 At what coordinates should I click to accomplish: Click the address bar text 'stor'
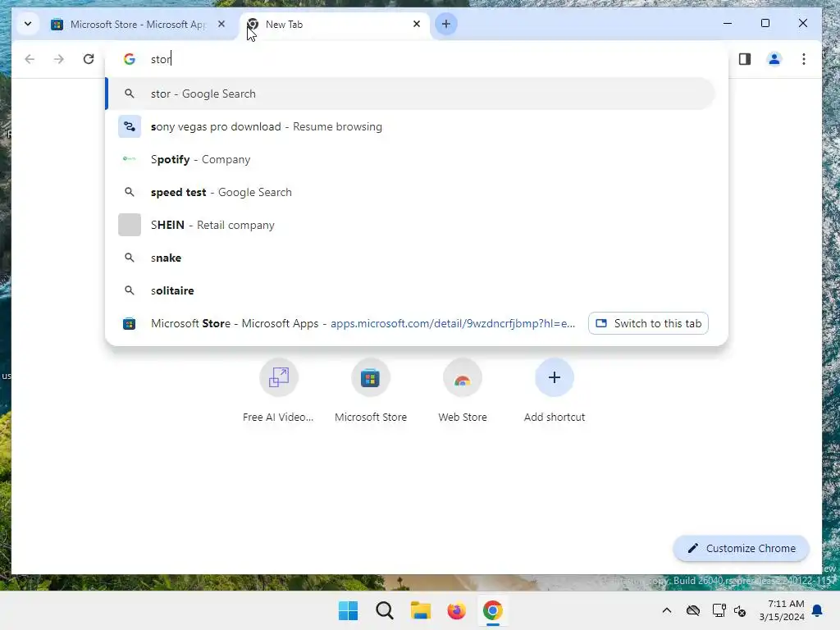tap(161, 59)
